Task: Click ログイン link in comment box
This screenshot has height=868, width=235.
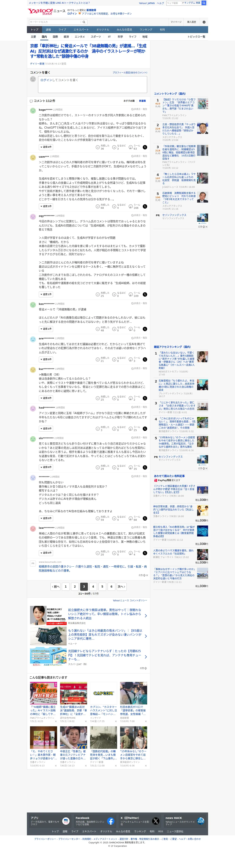Action: [x=46, y=80]
